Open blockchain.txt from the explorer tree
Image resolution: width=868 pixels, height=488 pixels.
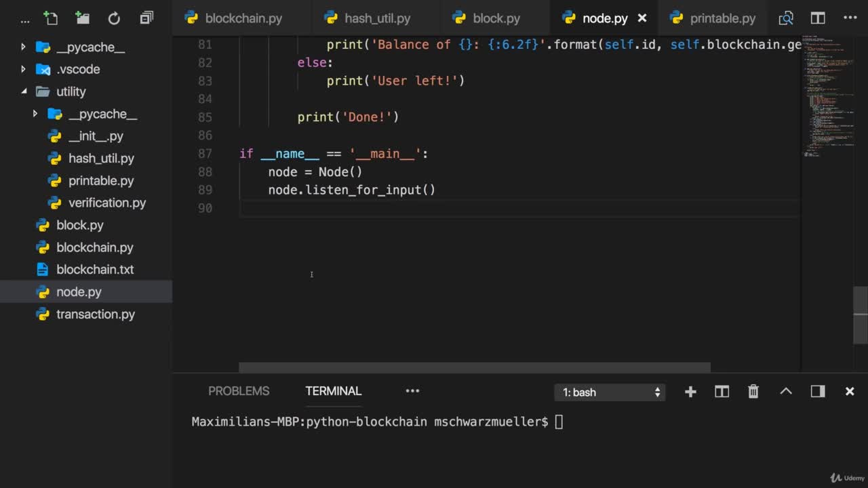pos(95,269)
